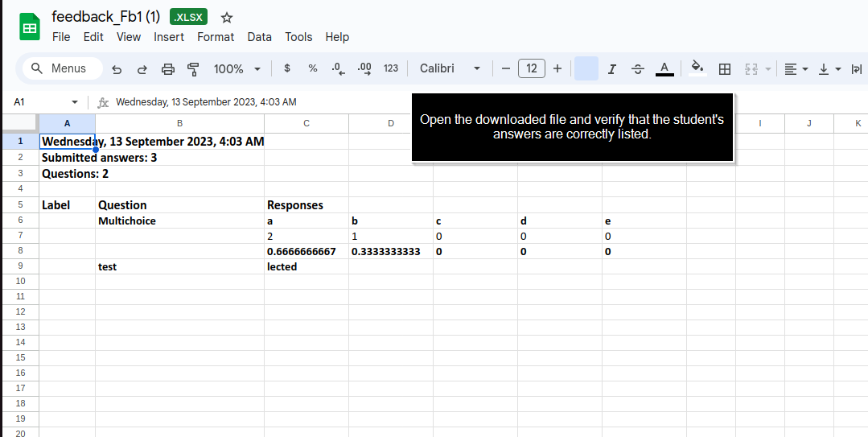The width and height of the screenshot is (868, 437).
Task: Increase font size plus button
Action: (557, 68)
